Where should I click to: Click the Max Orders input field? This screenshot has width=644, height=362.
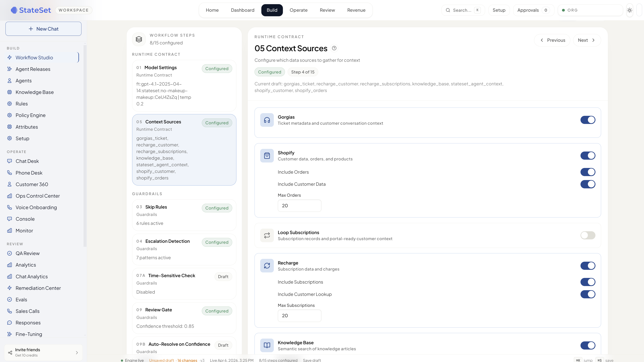click(299, 206)
